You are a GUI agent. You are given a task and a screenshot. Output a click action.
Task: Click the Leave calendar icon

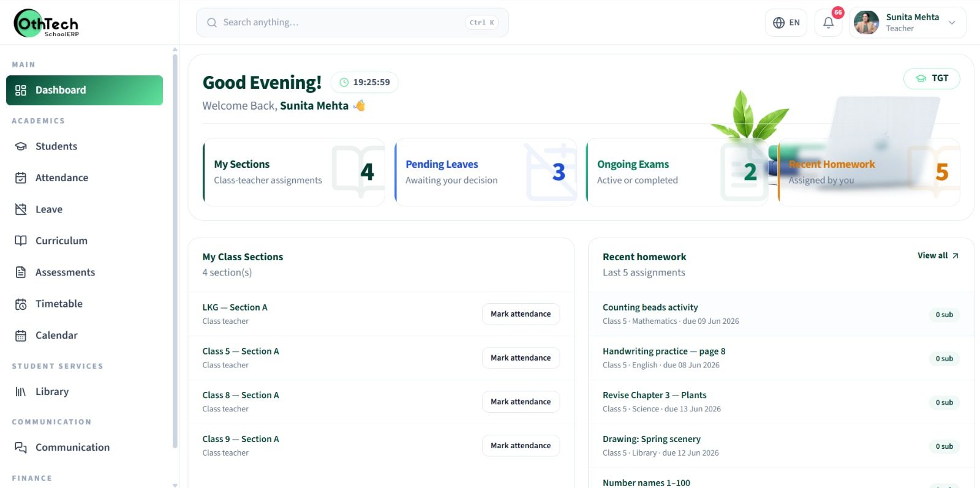(x=21, y=209)
